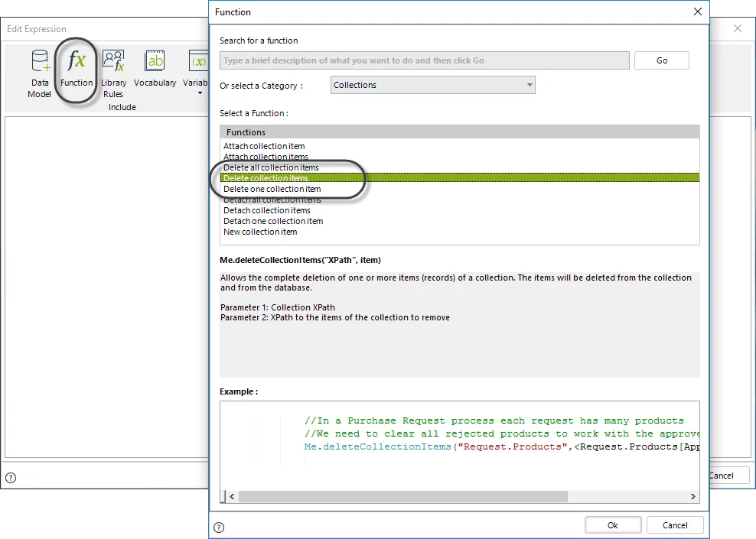Click the example horizontal scrollbar right arrow
The width and height of the screenshot is (756, 539).
coord(692,496)
